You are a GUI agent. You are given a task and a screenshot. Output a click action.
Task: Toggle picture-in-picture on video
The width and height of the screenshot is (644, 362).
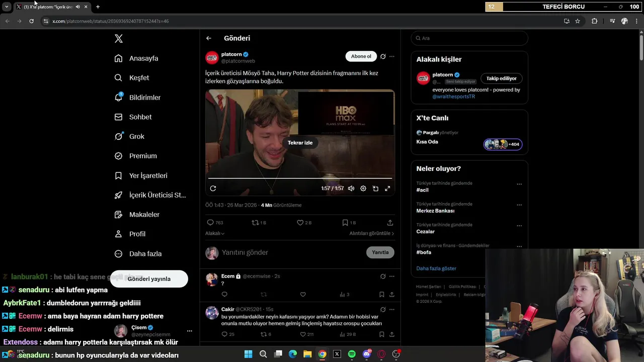(x=375, y=189)
